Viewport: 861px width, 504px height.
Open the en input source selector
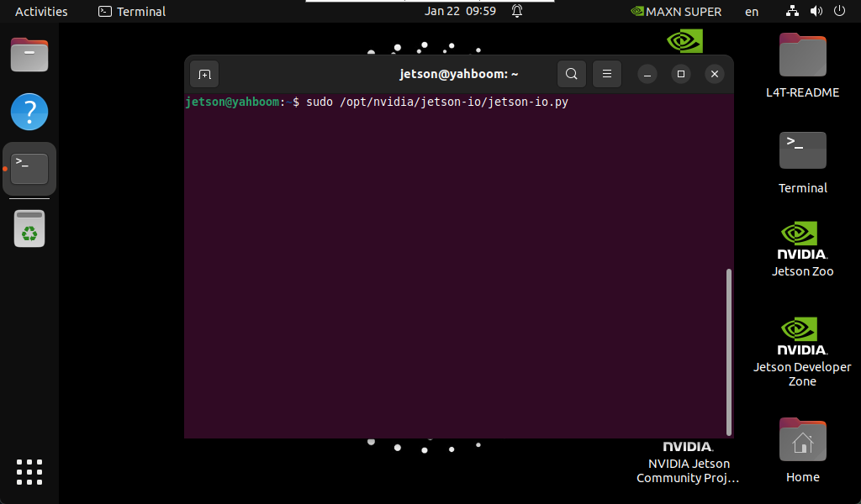coord(752,11)
